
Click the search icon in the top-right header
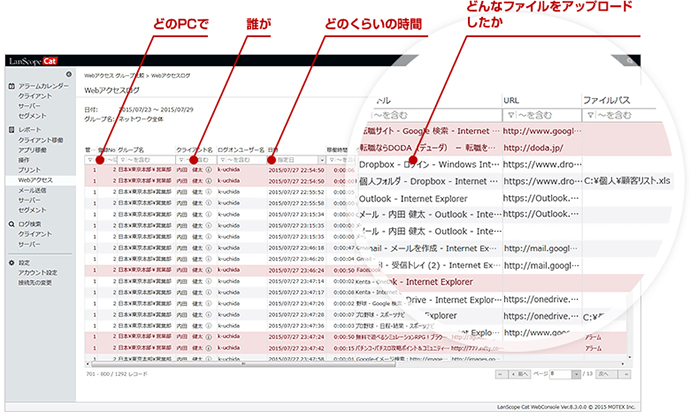pyautogui.click(x=630, y=60)
